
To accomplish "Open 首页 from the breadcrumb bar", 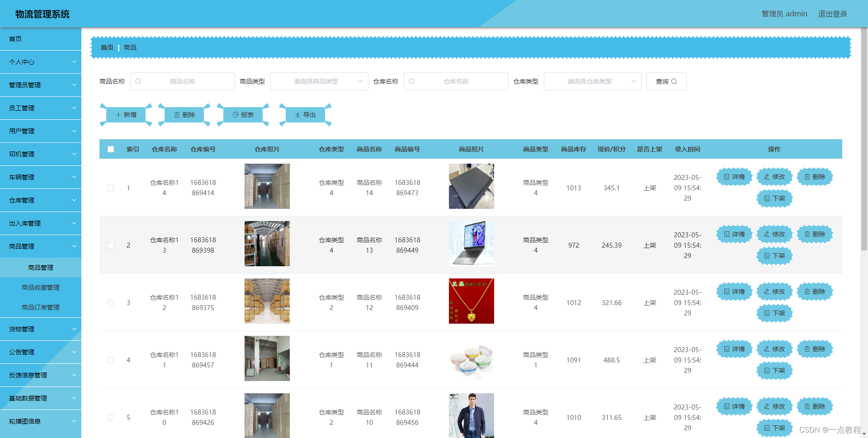I will click(107, 47).
